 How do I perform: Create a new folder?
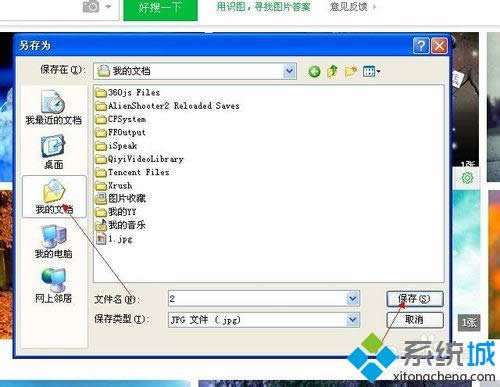(x=351, y=71)
